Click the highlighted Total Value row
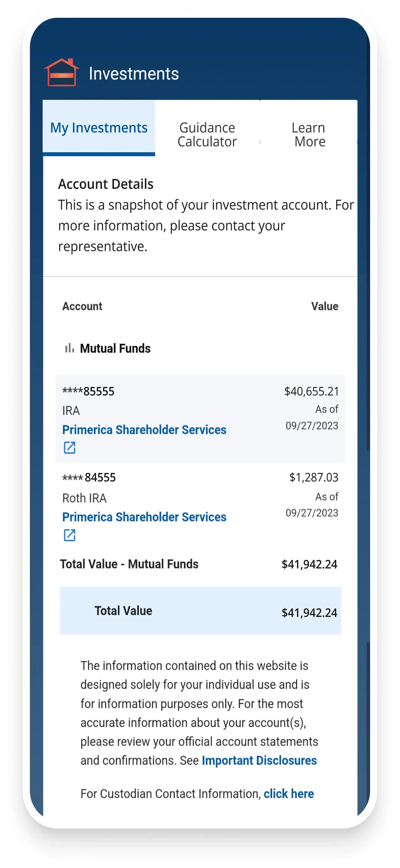The image size is (400, 868). [x=200, y=611]
